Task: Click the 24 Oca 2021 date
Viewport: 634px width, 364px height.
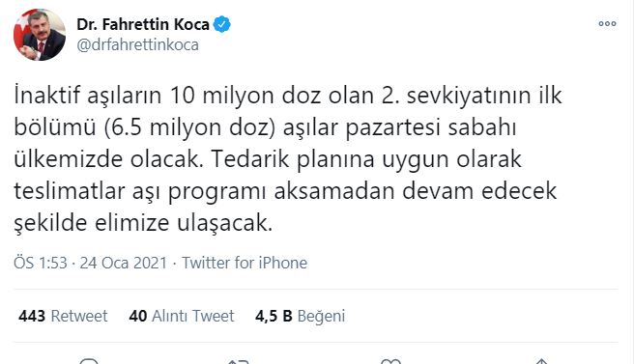Action: pos(124,263)
